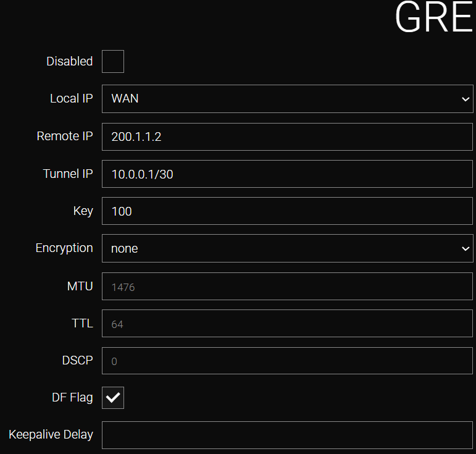
Task: Click the Tunnel IP label
Action: tap(68, 174)
